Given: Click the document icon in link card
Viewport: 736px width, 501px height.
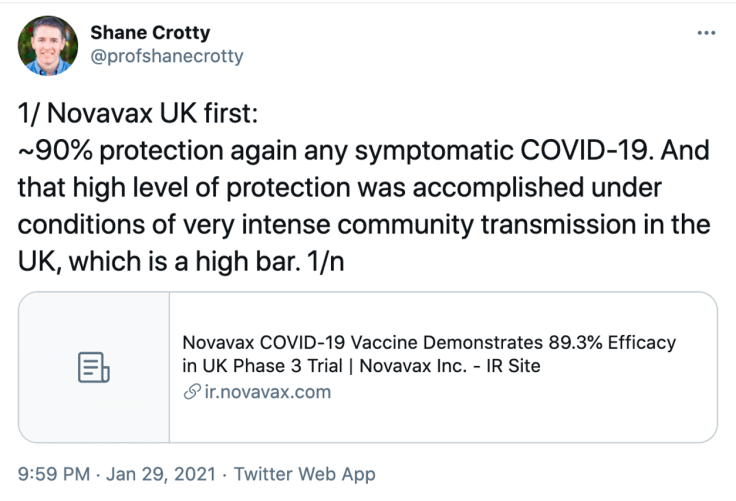Looking at the screenshot, I should pos(93,367).
